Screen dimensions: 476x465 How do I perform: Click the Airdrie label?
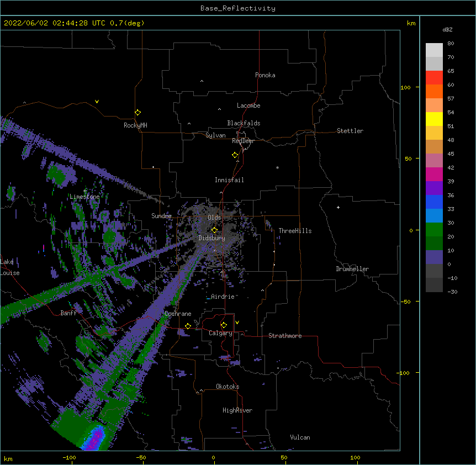223,297
